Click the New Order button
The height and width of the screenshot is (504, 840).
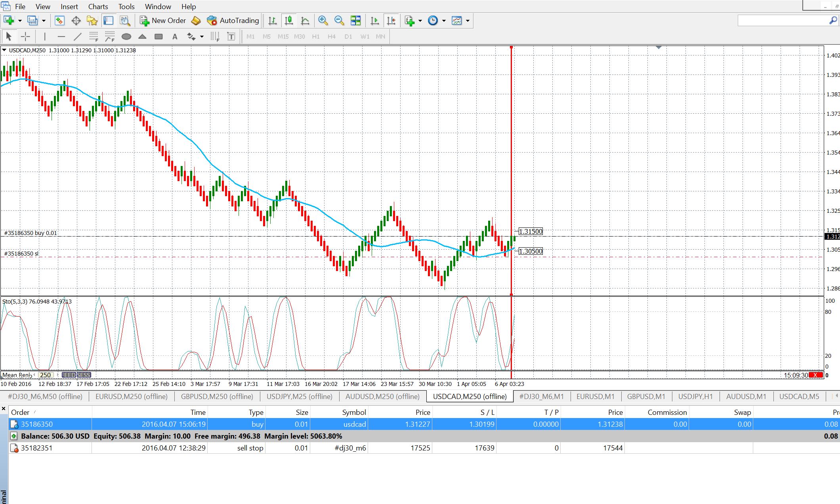click(x=163, y=21)
